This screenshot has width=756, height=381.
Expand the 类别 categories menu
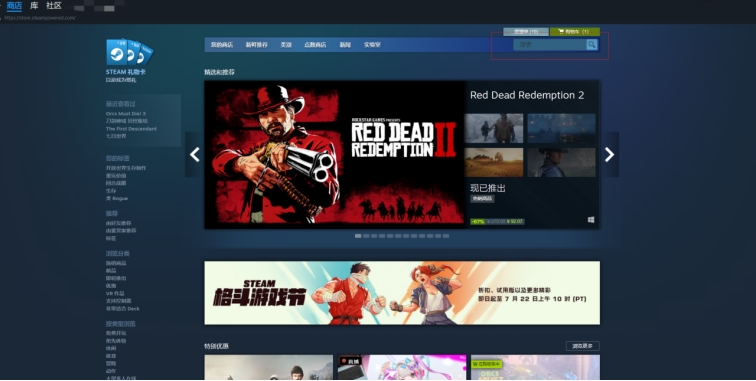pyautogui.click(x=286, y=45)
